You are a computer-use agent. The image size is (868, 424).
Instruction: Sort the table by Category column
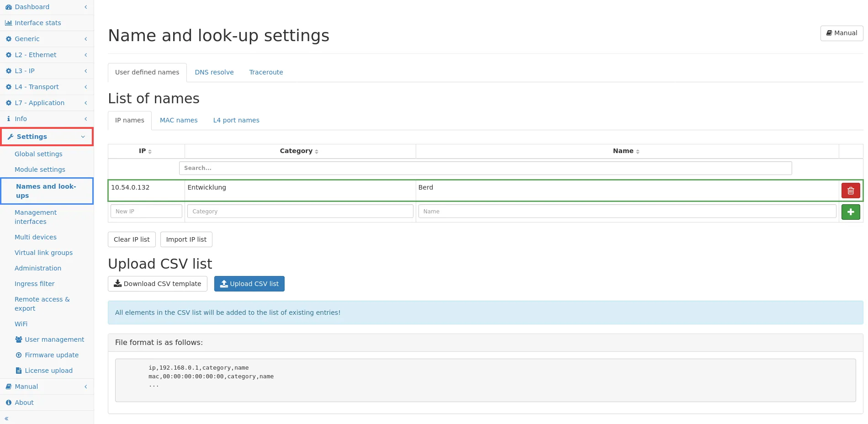pyautogui.click(x=299, y=151)
